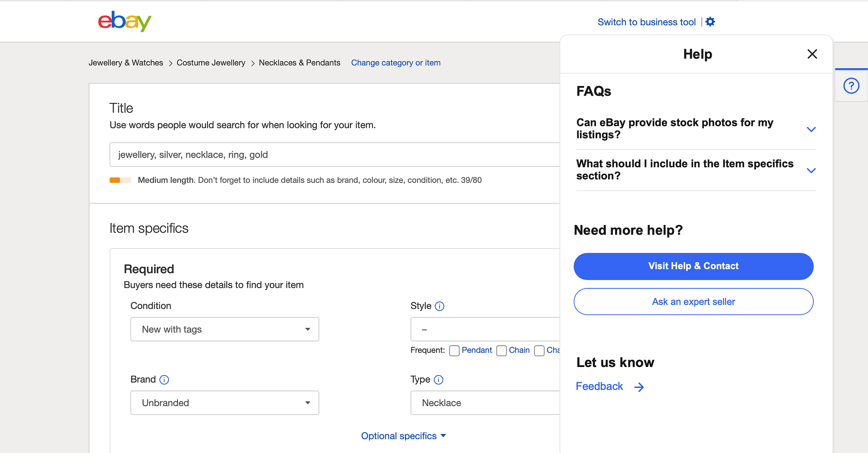Viewport: 868px width, 453px height.
Task: Go to Costume Jewellery breadcrumb
Action: point(211,63)
